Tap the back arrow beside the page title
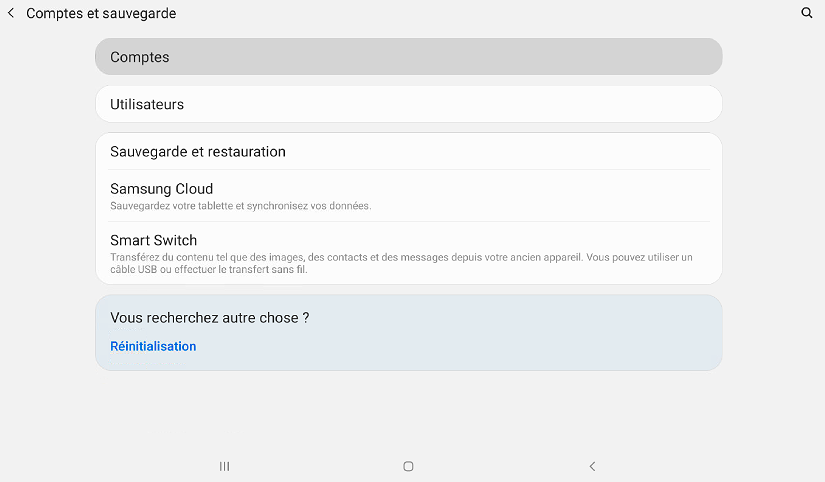The height and width of the screenshot is (482, 825). point(11,14)
